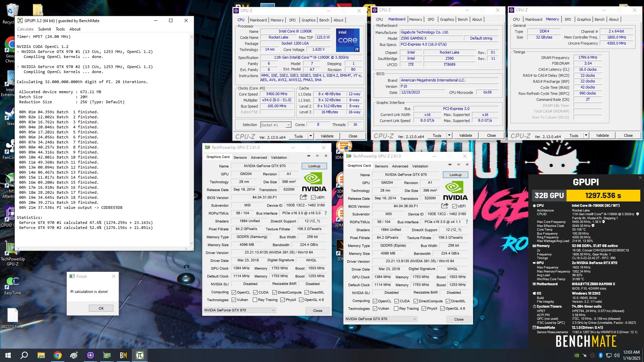The image size is (644, 362).
Task: Open the Tools menu in GPUPI
Action: coord(60,29)
